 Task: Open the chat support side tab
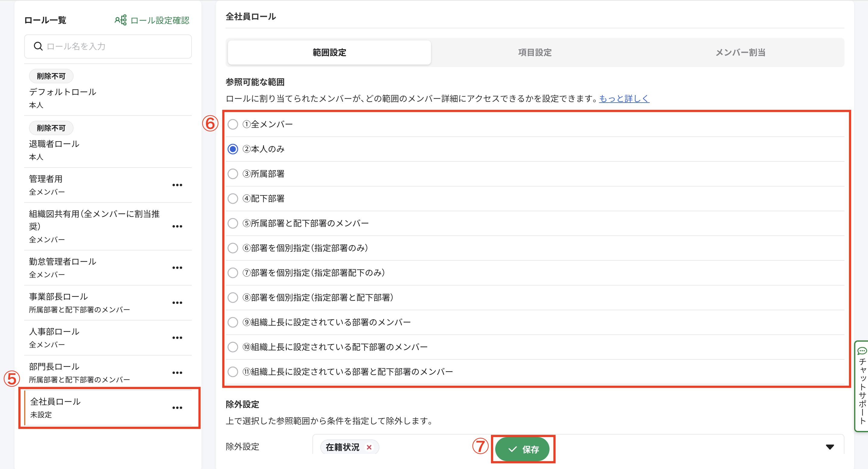862,386
